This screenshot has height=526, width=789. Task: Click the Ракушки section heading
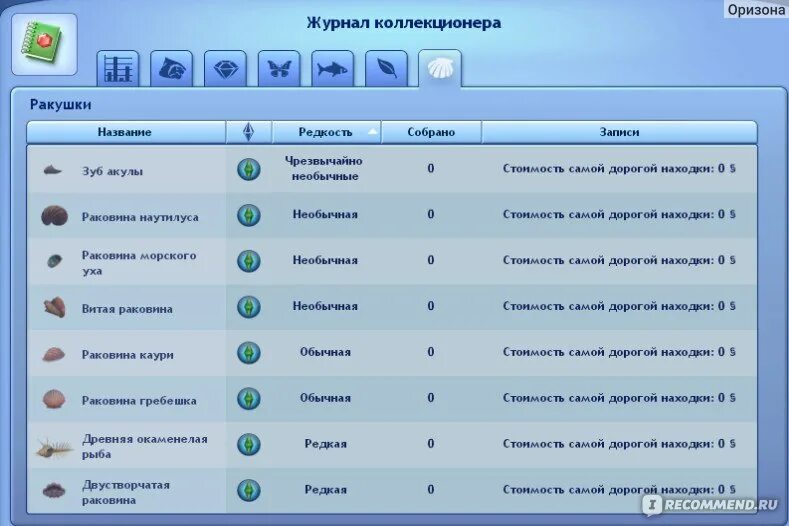coord(60,105)
